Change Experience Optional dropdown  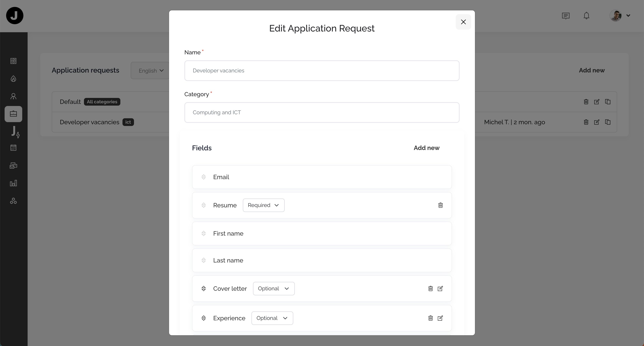pos(272,318)
